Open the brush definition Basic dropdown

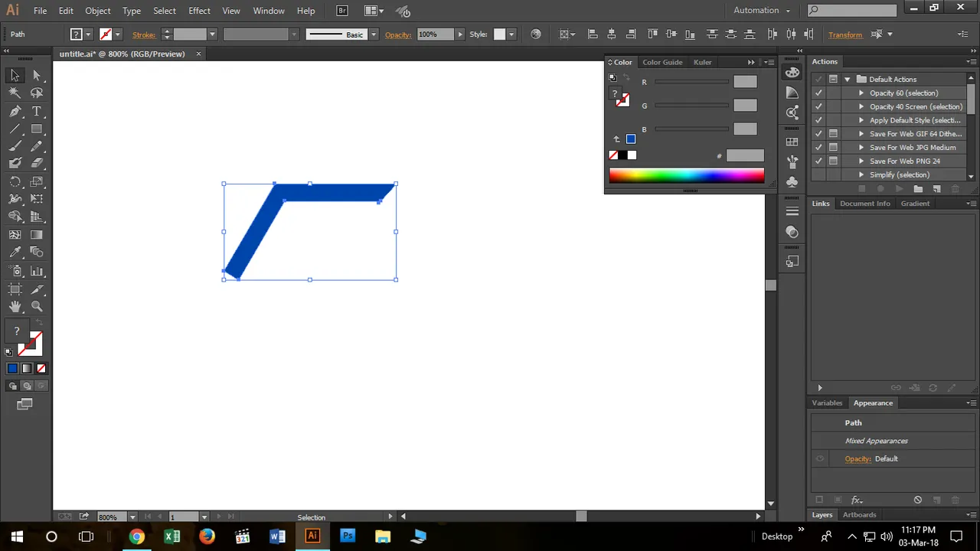coord(374,34)
